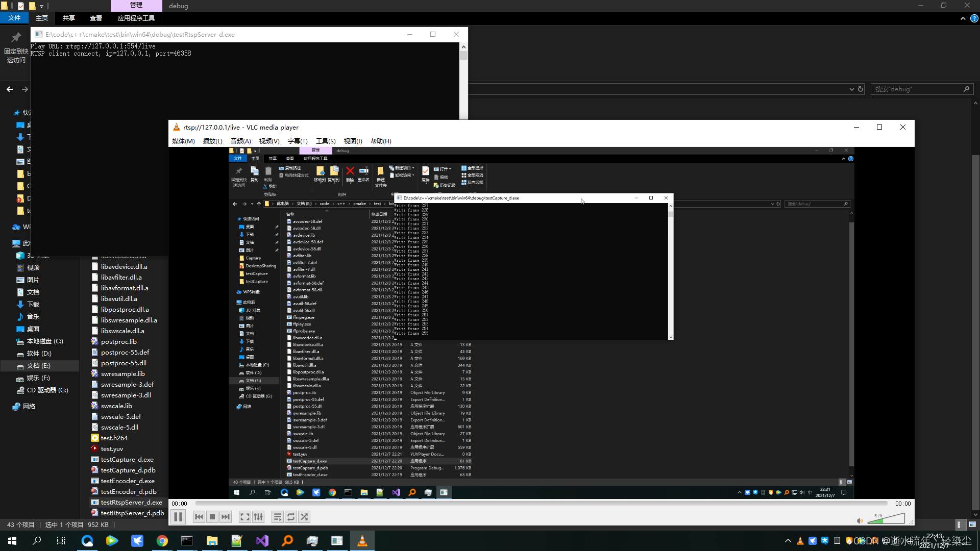The image size is (980, 551).
Task: Click the VLC seek progress bar
Action: 542,504
